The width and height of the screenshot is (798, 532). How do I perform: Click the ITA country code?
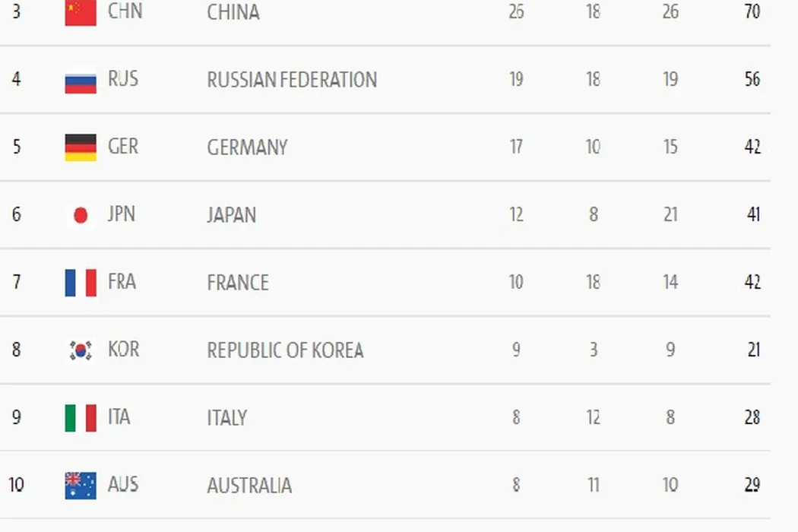pos(119,417)
